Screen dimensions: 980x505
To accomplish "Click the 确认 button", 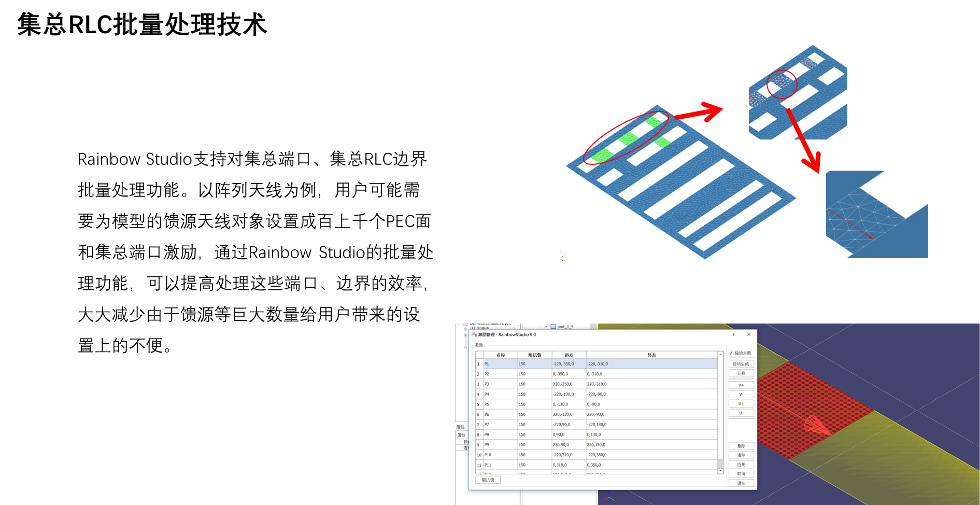I will coord(741,483).
